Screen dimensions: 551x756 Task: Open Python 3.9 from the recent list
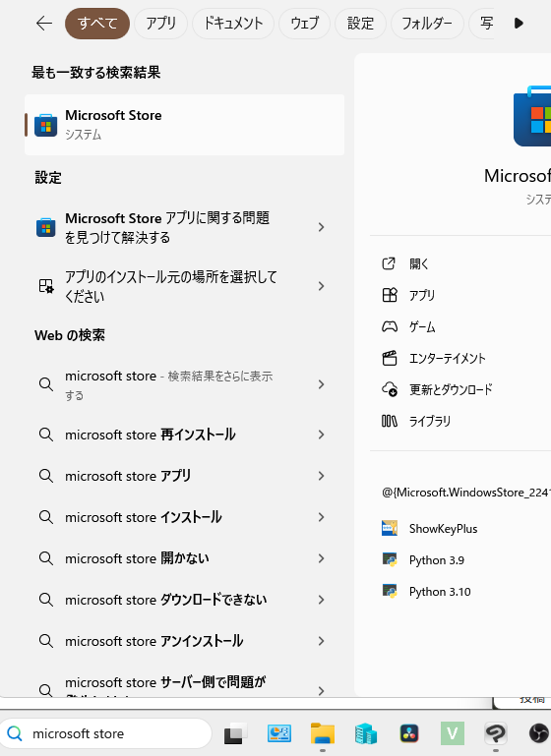coord(437,560)
